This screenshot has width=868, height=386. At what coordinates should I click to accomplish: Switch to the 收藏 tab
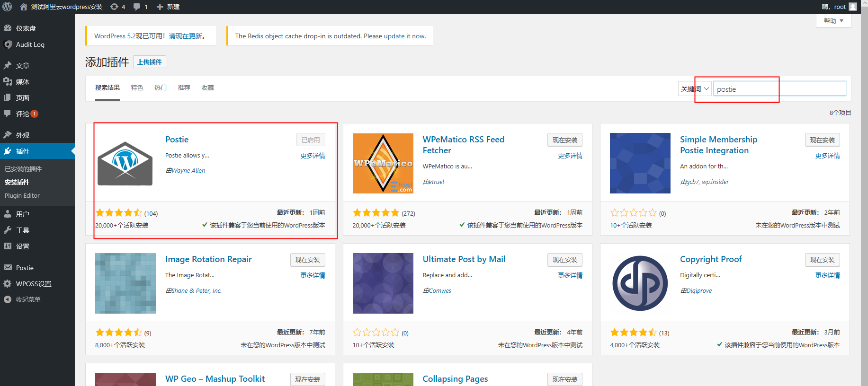(x=207, y=88)
